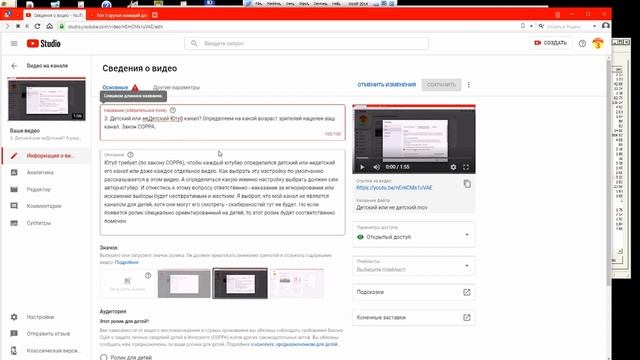The width and height of the screenshot is (640, 360).
Task: Click the red warning triangle icon
Action: (135, 87)
